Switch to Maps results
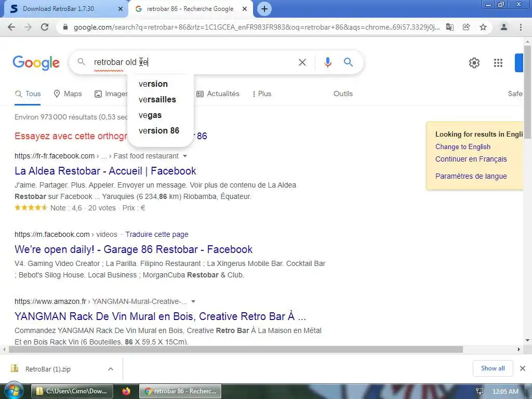 point(68,94)
